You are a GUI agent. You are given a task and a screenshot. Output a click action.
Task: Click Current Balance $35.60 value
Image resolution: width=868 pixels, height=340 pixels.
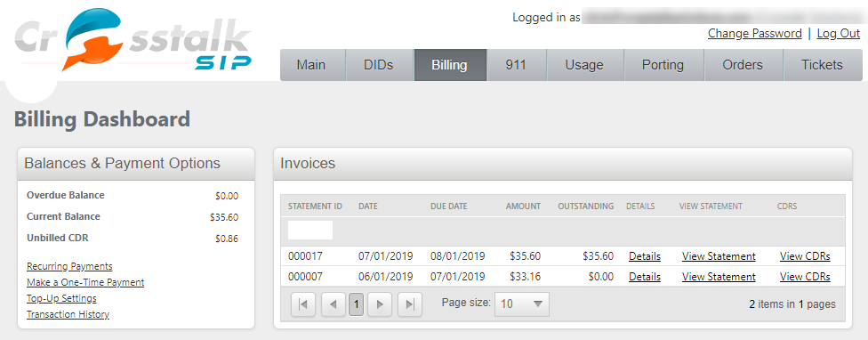[224, 218]
